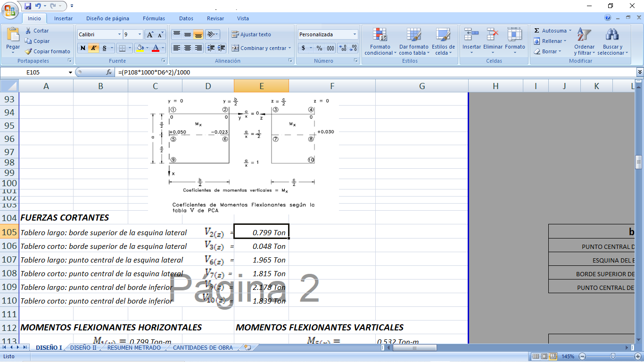
Task: Switch to DISEÑO II sheet tab
Action: (x=83, y=348)
